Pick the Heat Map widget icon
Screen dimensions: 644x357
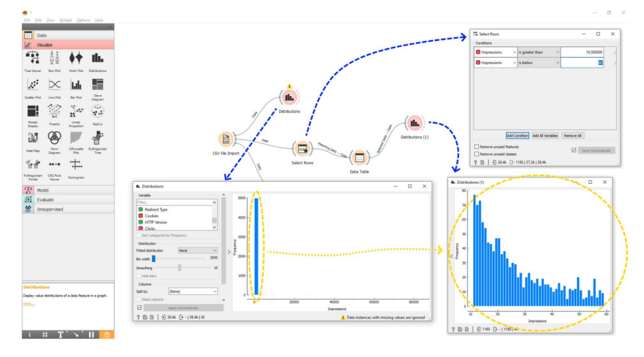[33, 138]
